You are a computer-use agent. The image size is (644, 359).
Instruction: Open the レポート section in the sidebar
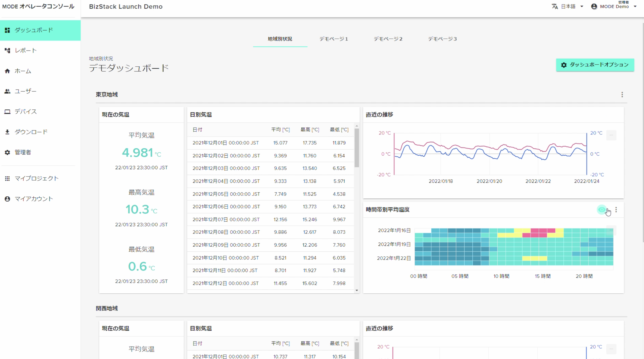[7, 50]
